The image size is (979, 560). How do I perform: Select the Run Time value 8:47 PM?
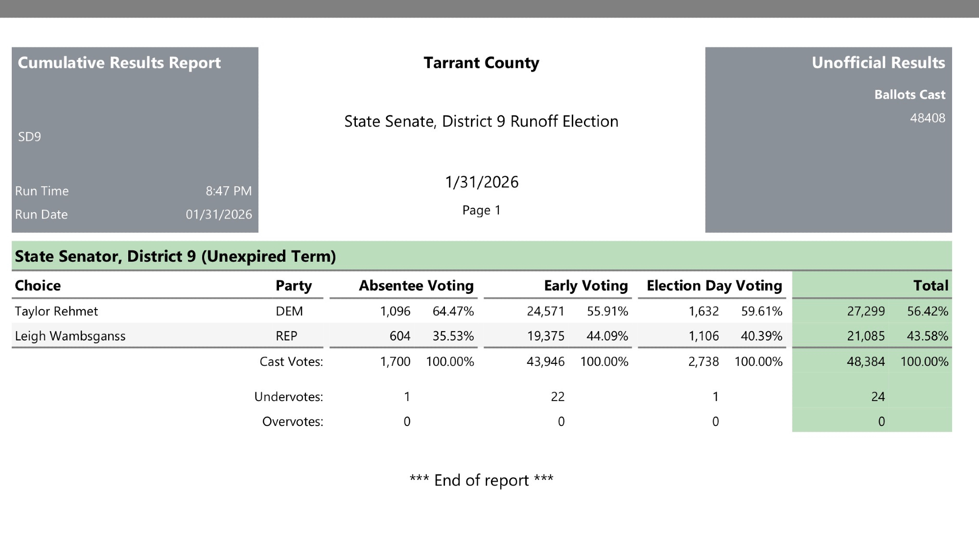tap(229, 191)
